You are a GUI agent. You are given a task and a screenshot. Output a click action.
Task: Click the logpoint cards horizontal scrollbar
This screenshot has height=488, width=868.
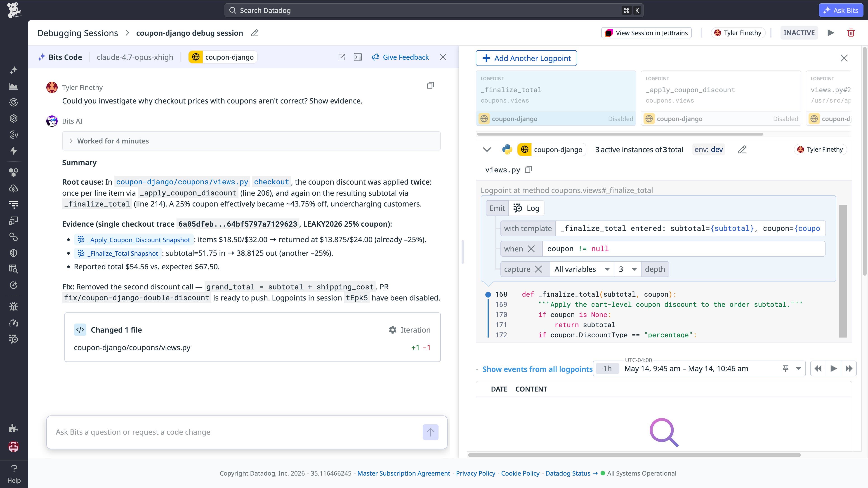coord(620,134)
